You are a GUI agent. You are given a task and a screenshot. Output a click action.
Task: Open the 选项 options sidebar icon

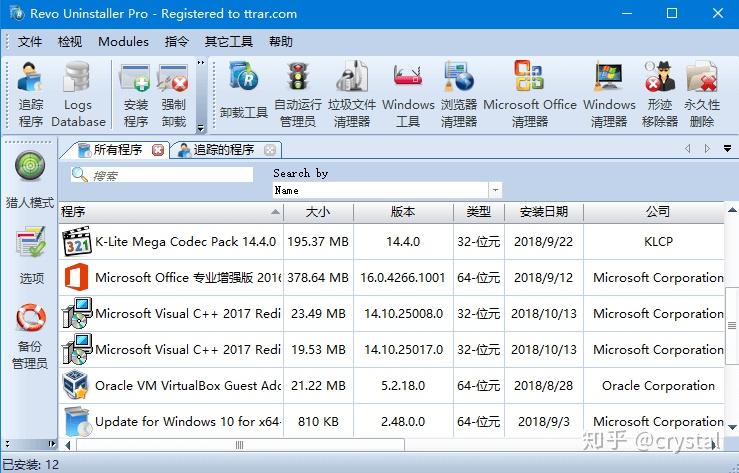click(31, 241)
